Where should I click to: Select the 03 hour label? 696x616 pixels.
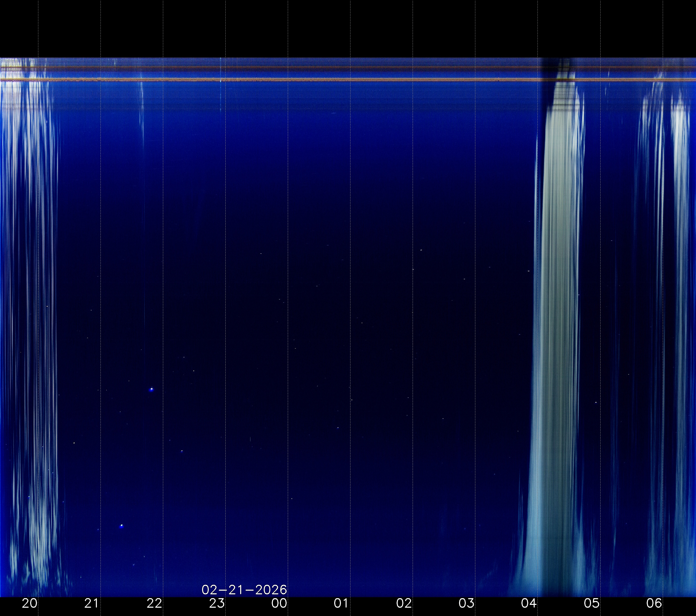click(467, 603)
